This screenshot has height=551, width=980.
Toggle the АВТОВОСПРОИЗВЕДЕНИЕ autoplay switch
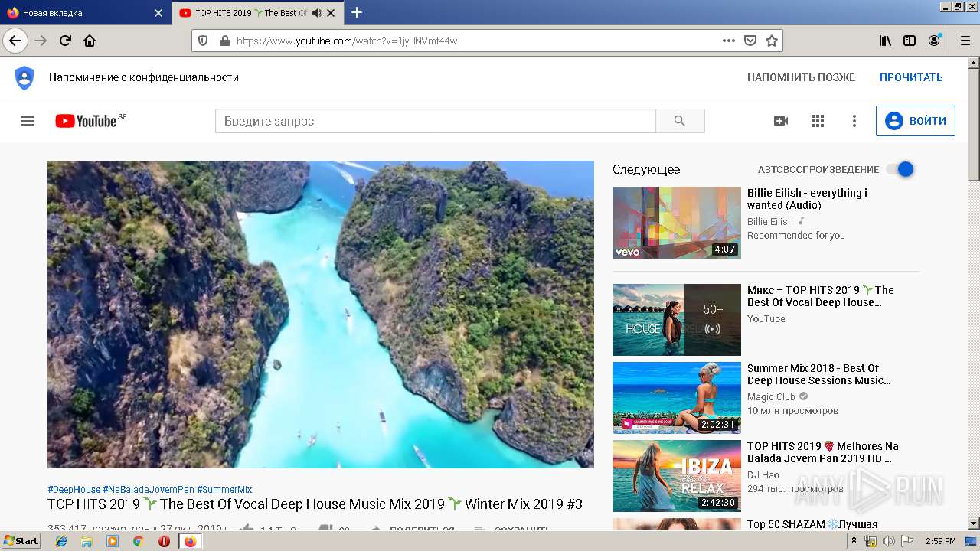click(901, 169)
